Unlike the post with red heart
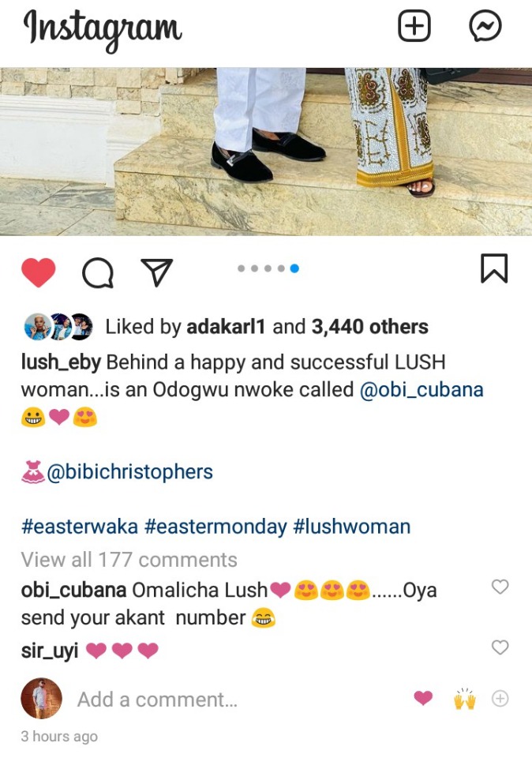 (39, 272)
